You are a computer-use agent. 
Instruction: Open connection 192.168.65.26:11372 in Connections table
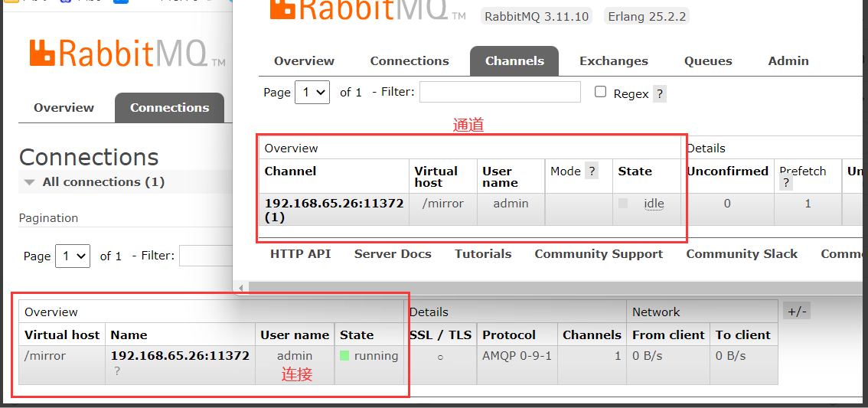[x=180, y=356]
